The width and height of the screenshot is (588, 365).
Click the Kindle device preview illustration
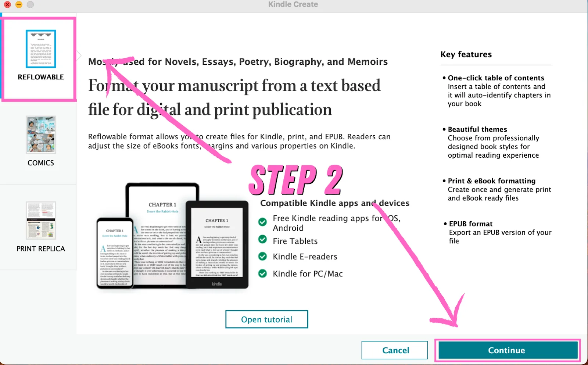[x=172, y=236]
